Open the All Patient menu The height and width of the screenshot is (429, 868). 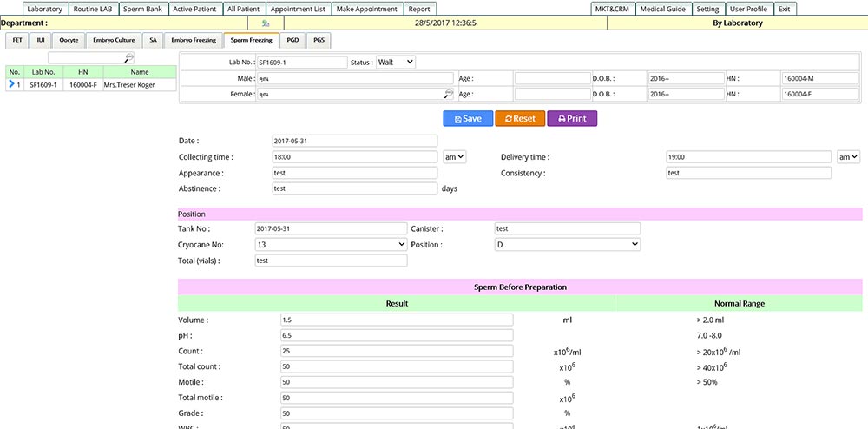click(244, 9)
